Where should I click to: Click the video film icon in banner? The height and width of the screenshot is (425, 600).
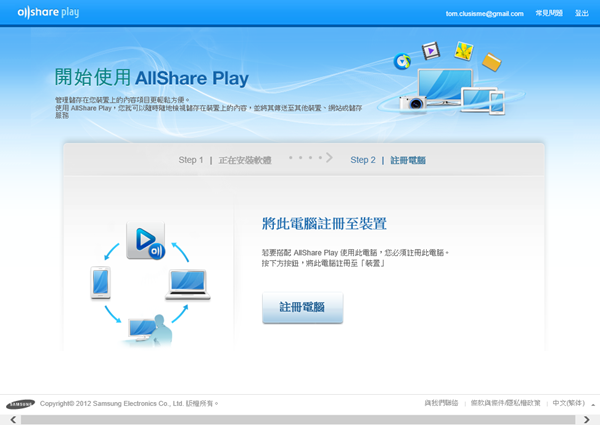(431, 50)
